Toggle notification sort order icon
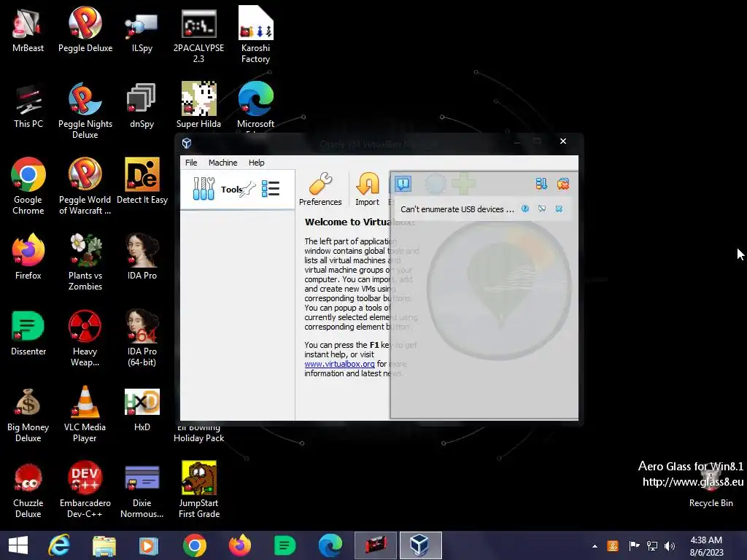The image size is (747, 560). pos(541,184)
